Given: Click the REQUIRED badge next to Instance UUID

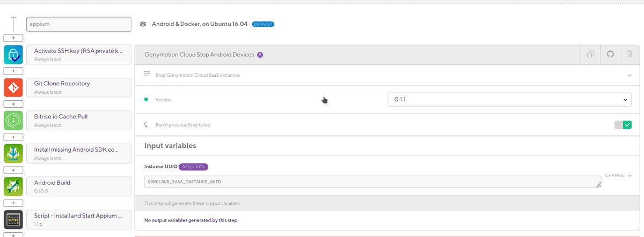Looking at the screenshot, I should (193, 167).
